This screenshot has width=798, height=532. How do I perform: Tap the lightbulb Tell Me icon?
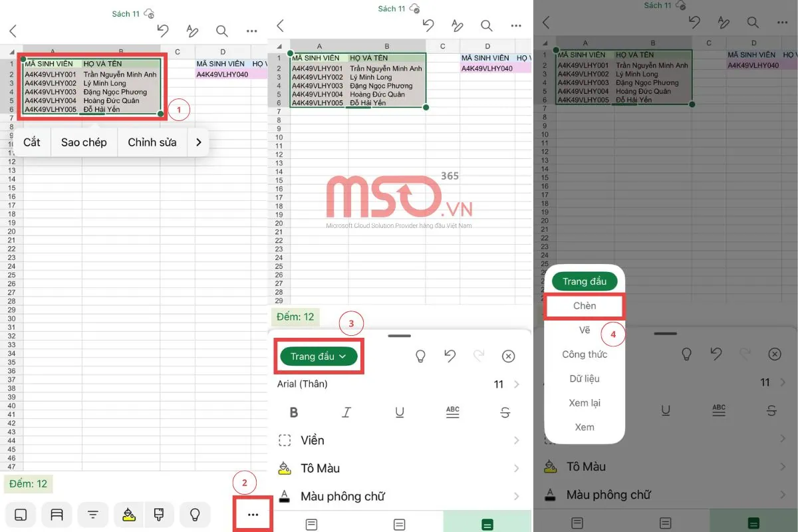point(420,356)
